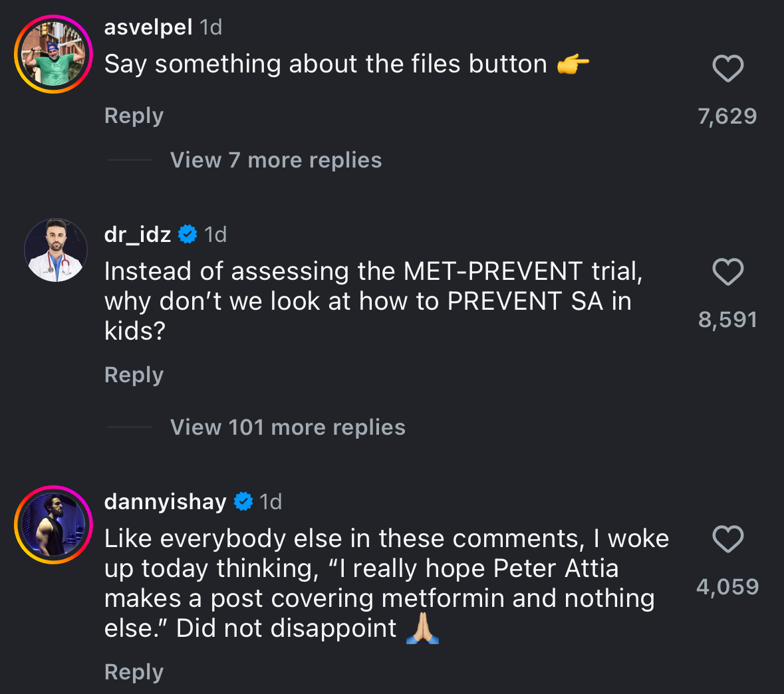This screenshot has width=784, height=694.
Task: Tap the heart on dannyishay's comment
Action: [x=727, y=539]
